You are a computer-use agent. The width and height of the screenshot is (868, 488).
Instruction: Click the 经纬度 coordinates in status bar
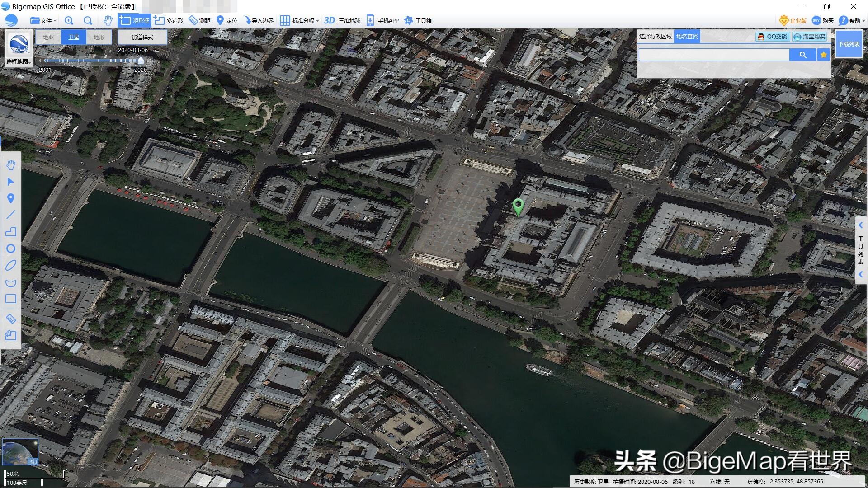(785, 482)
